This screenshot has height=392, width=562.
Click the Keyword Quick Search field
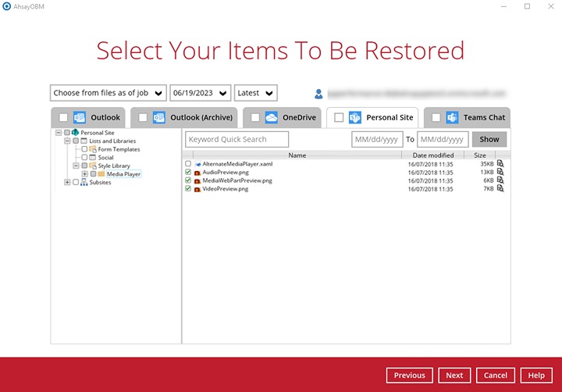point(237,140)
